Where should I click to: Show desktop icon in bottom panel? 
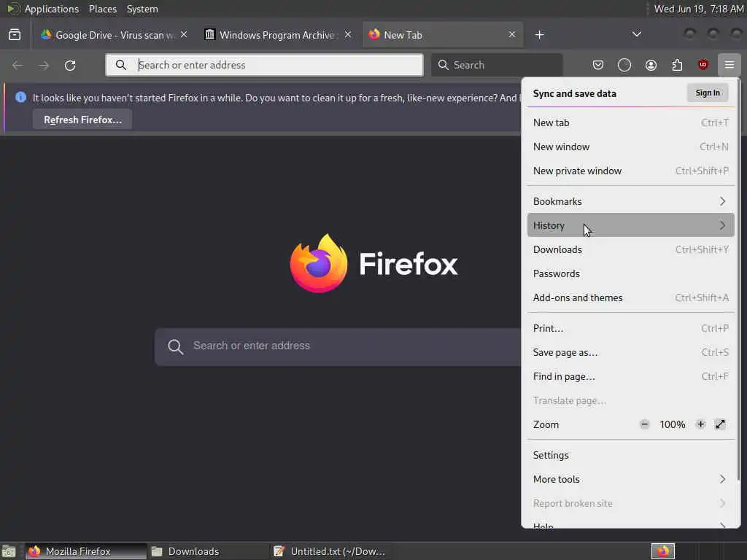(9, 551)
